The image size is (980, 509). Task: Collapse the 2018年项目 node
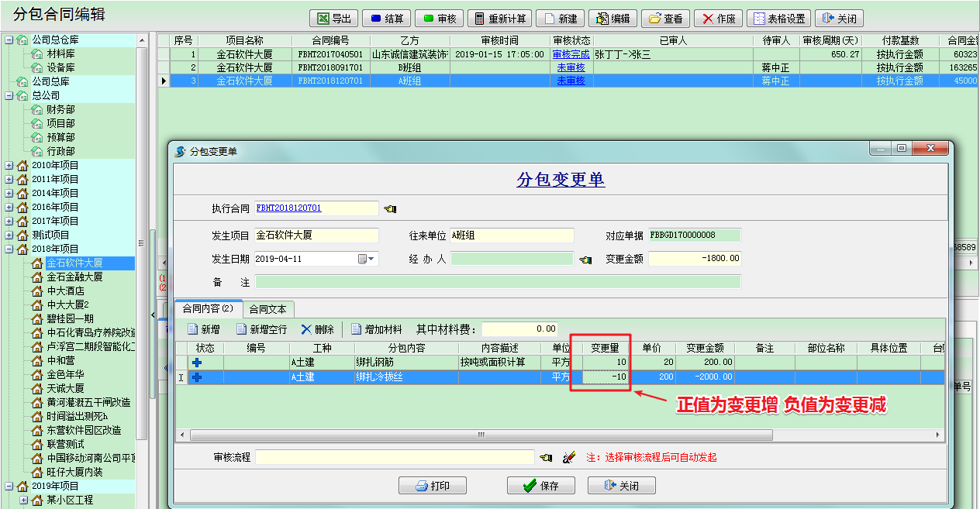[x=9, y=249]
